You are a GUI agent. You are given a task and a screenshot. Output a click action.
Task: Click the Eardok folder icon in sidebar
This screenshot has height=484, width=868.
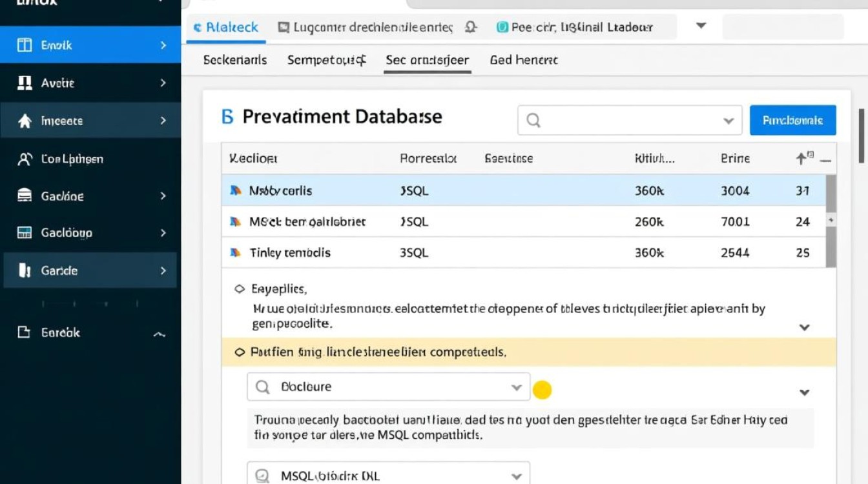pyautogui.click(x=25, y=332)
